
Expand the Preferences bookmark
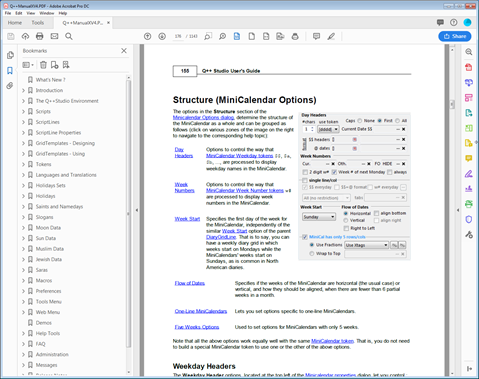(x=23, y=291)
